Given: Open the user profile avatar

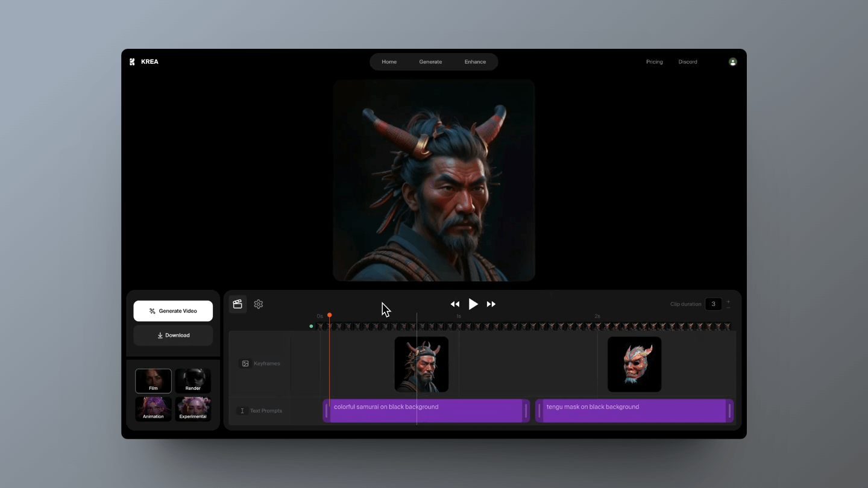Looking at the screenshot, I should tap(733, 61).
